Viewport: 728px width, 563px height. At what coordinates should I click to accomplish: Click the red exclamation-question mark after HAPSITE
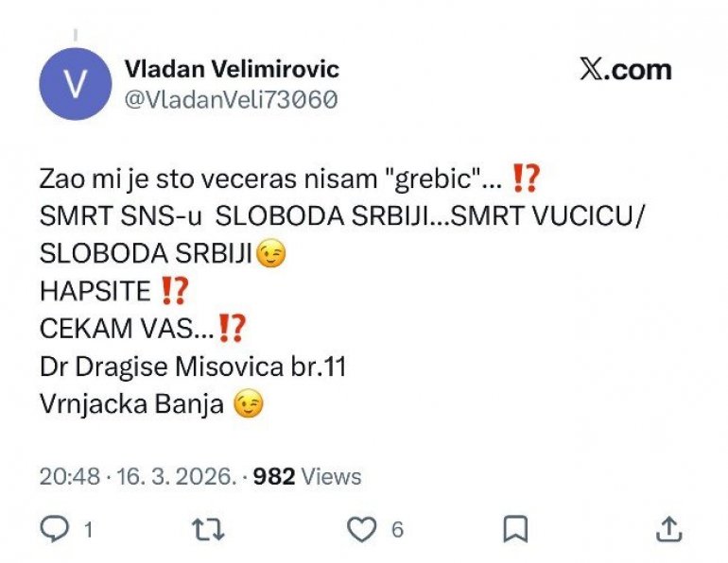(174, 291)
